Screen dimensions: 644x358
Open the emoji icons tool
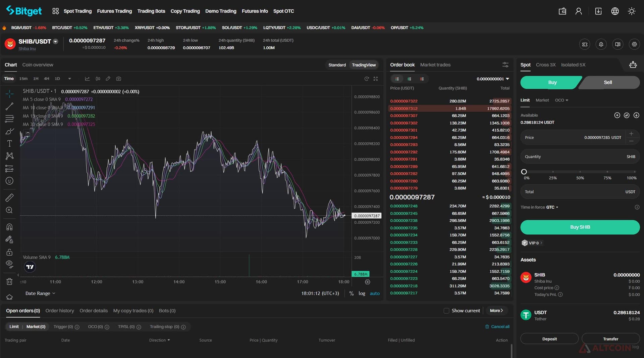(x=9, y=181)
